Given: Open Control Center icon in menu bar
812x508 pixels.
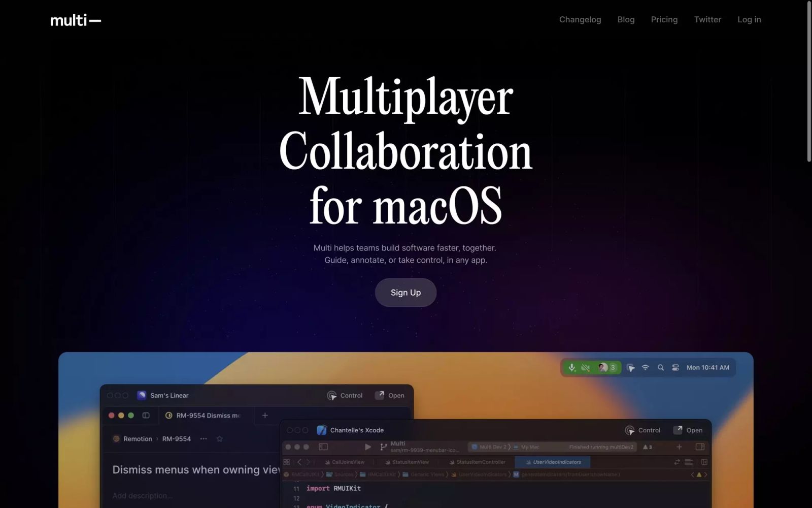Looking at the screenshot, I should pos(675,367).
